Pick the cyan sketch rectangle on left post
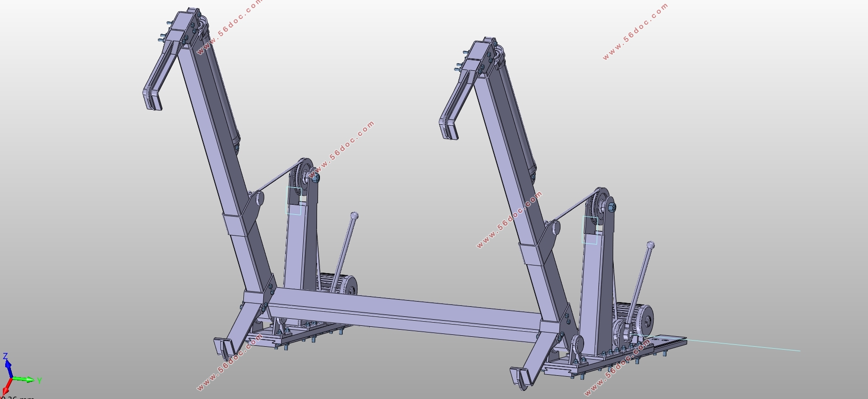The image size is (868, 399). 294,200
